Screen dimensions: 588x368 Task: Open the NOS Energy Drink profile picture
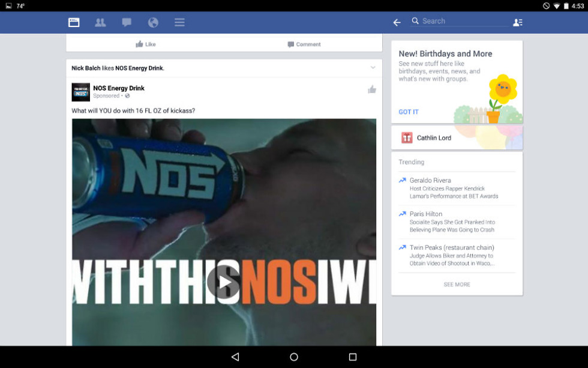coord(80,92)
